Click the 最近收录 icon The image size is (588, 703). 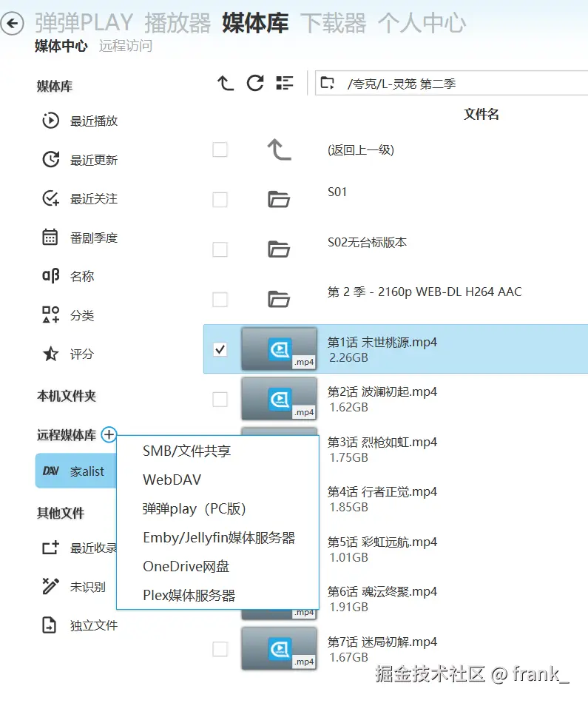click(50, 548)
